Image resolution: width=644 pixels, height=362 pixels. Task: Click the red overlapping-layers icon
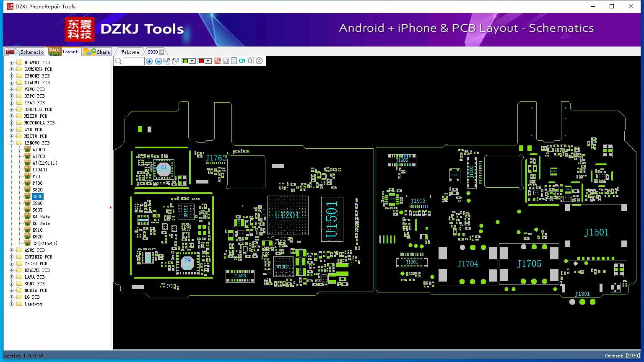pyautogui.click(x=217, y=61)
